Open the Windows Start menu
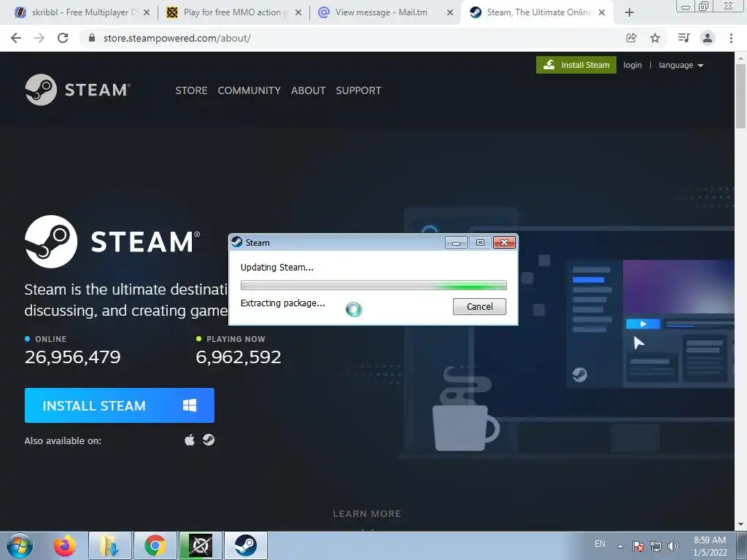 20,545
